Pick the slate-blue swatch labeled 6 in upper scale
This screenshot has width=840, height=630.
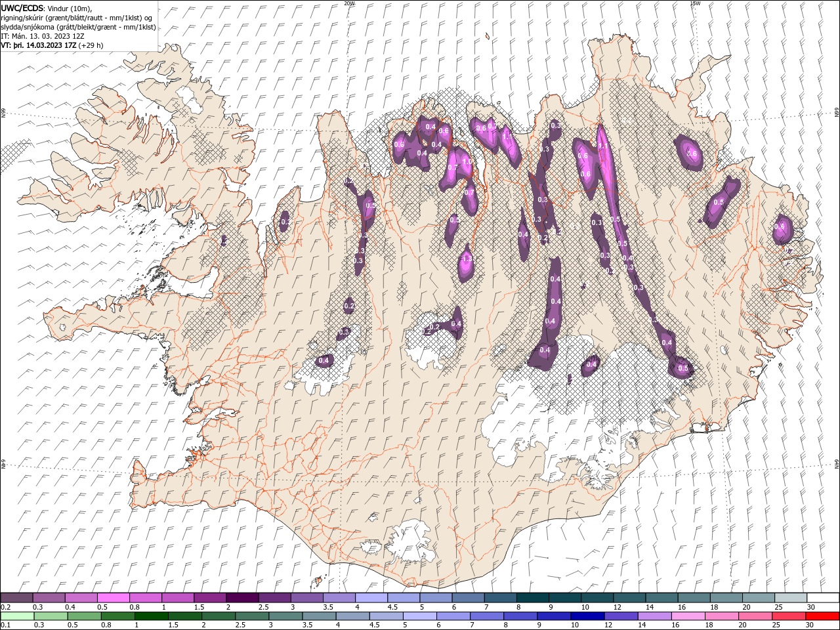pos(468,598)
